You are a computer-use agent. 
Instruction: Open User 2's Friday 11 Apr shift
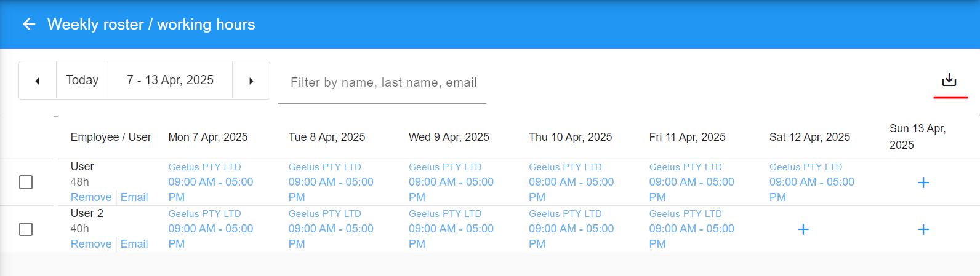[x=692, y=229]
